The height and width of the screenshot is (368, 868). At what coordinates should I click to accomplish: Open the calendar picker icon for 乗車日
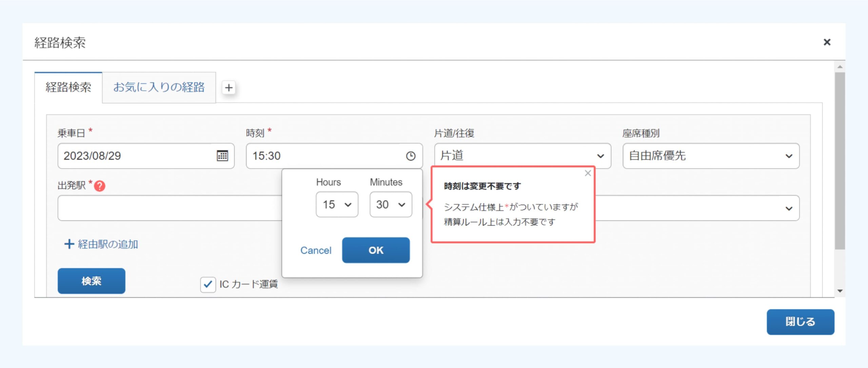click(222, 156)
